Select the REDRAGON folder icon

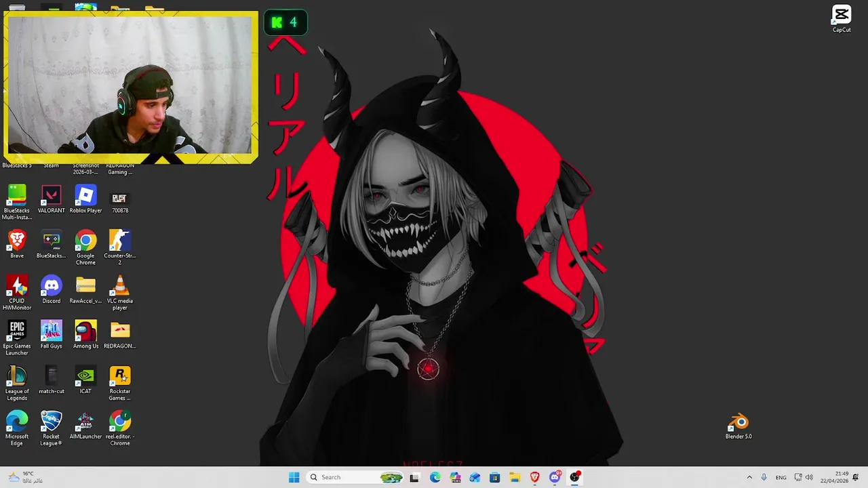coord(120,335)
